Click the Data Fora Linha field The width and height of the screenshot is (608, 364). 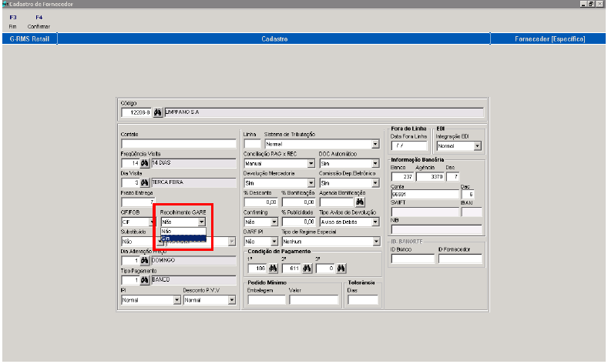coord(409,146)
